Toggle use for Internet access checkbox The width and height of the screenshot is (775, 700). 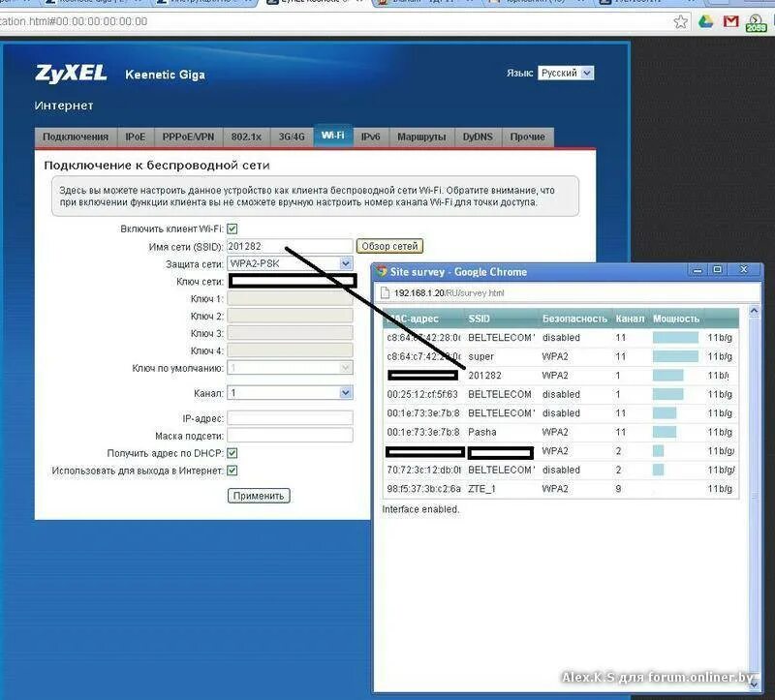click(x=232, y=471)
